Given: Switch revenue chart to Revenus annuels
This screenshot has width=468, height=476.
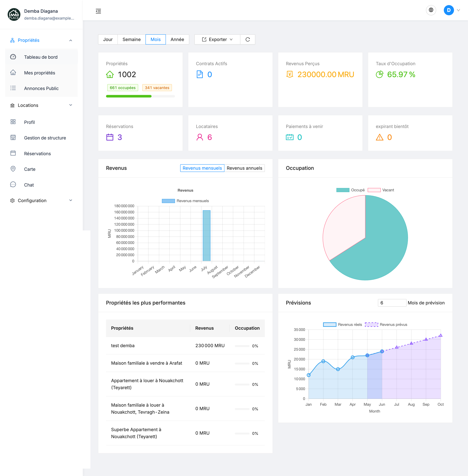Looking at the screenshot, I should pos(244,168).
